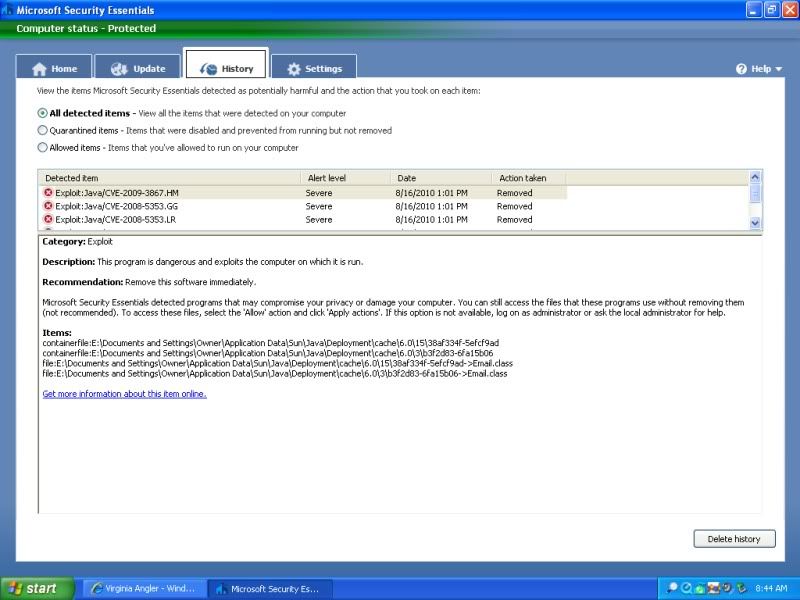Click containerfile path ending 6fa15b06
This screenshot has width=800, height=600.
(268, 353)
